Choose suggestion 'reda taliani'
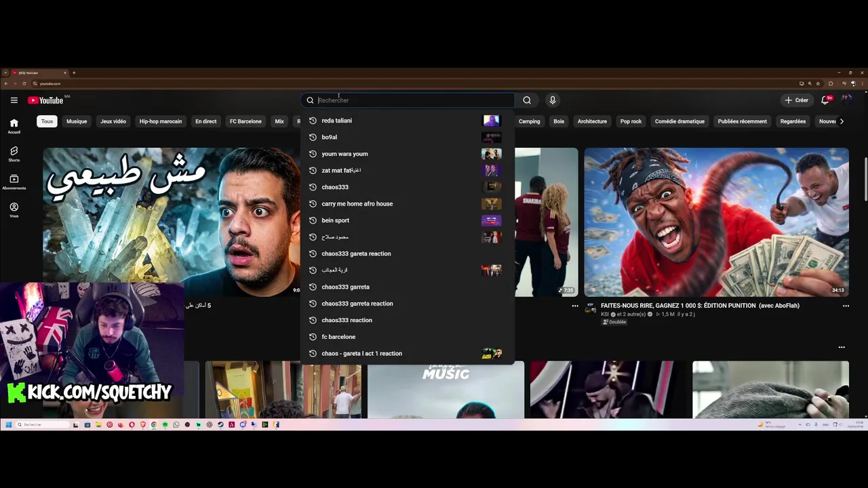The image size is (868, 488). [408, 121]
